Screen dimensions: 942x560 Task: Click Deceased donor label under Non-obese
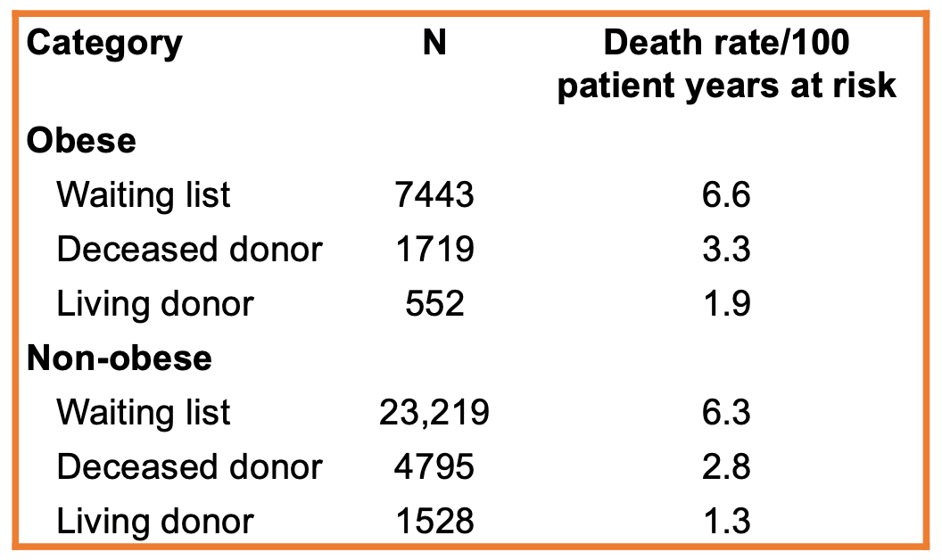[189, 467]
